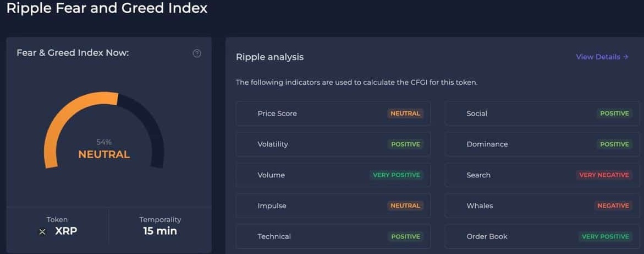The width and height of the screenshot is (644, 254).
Task: Click the arrow next to View Details
Action: click(625, 57)
